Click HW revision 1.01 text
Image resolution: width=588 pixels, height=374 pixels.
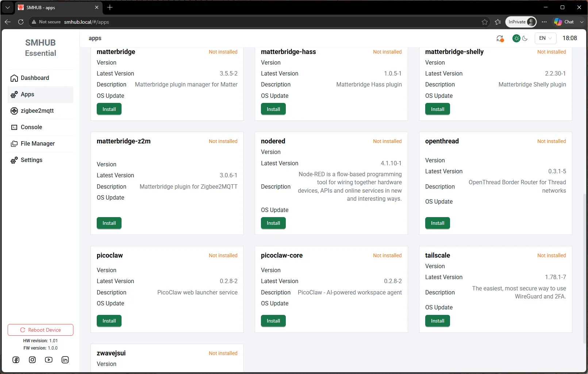click(41, 341)
